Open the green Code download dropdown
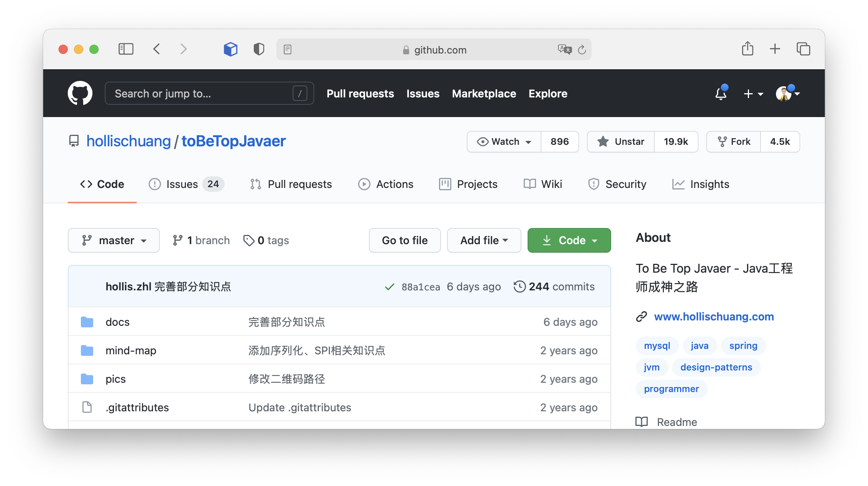Viewport: 868px width, 486px height. point(569,240)
